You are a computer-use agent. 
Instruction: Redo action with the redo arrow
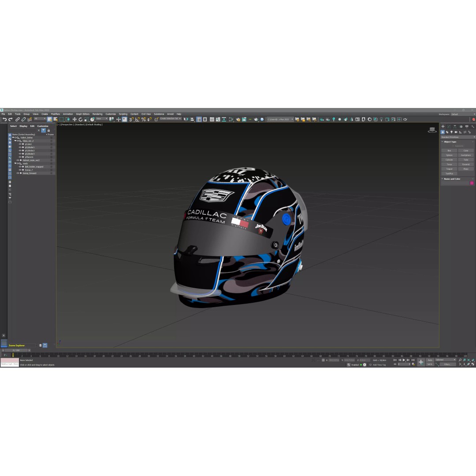11,119
